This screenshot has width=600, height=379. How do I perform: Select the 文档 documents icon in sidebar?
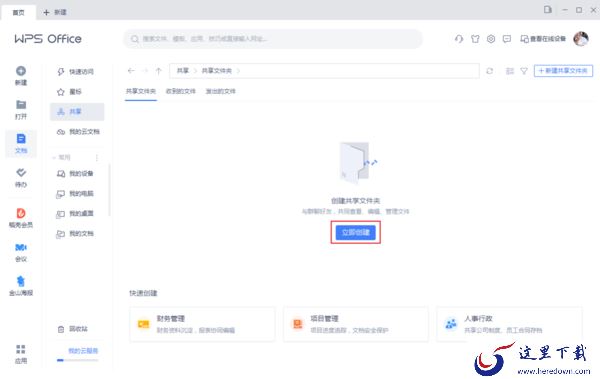[x=21, y=139]
